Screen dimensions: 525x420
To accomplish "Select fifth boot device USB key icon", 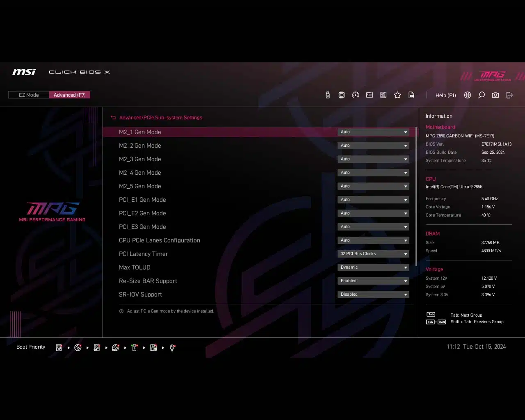I will [135, 347].
